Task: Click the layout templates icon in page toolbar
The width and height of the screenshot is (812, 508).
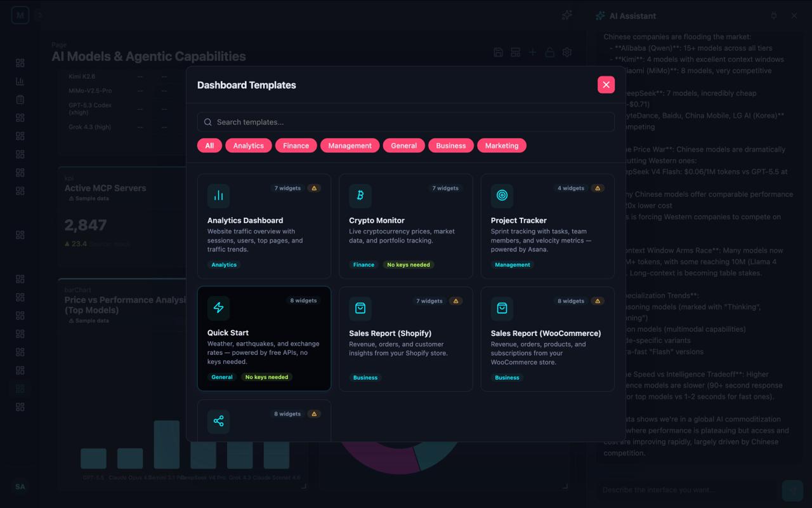Action: point(515,52)
